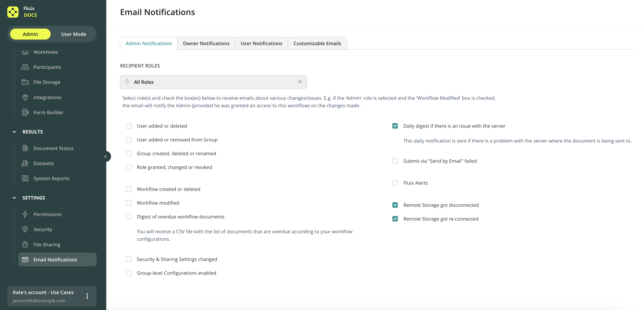The width and height of the screenshot is (644, 310).
Task: Collapse the RESULTS section chevron
Action: (x=14, y=132)
